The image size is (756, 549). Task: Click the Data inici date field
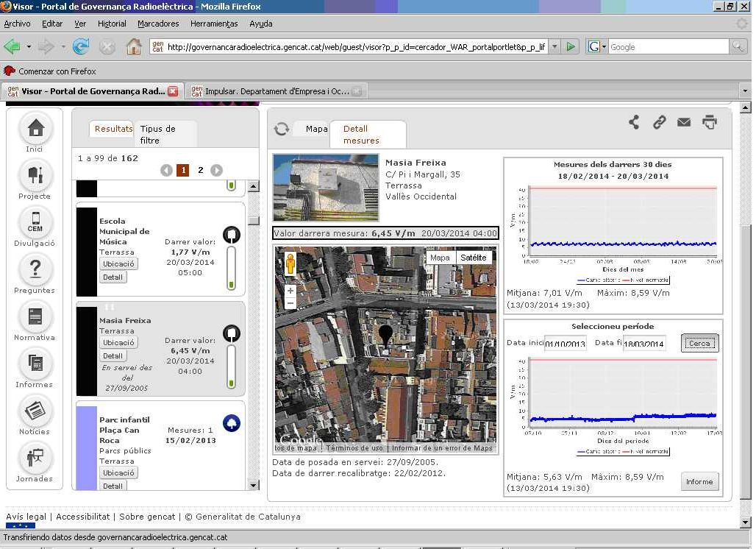pyautogui.click(x=565, y=344)
